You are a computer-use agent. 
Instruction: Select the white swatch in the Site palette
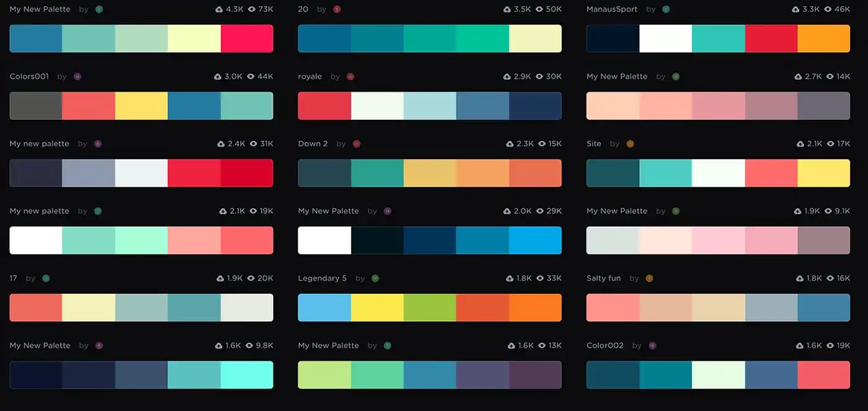click(x=718, y=173)
